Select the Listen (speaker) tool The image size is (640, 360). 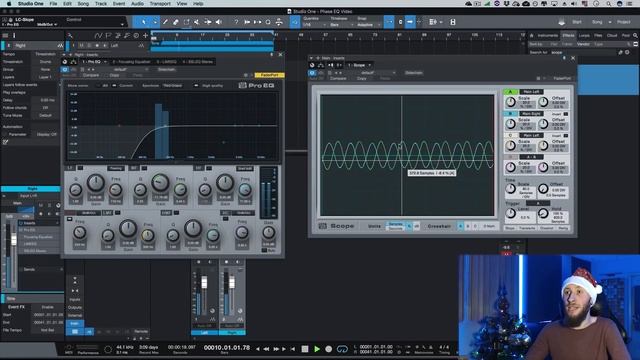(219, 22)
